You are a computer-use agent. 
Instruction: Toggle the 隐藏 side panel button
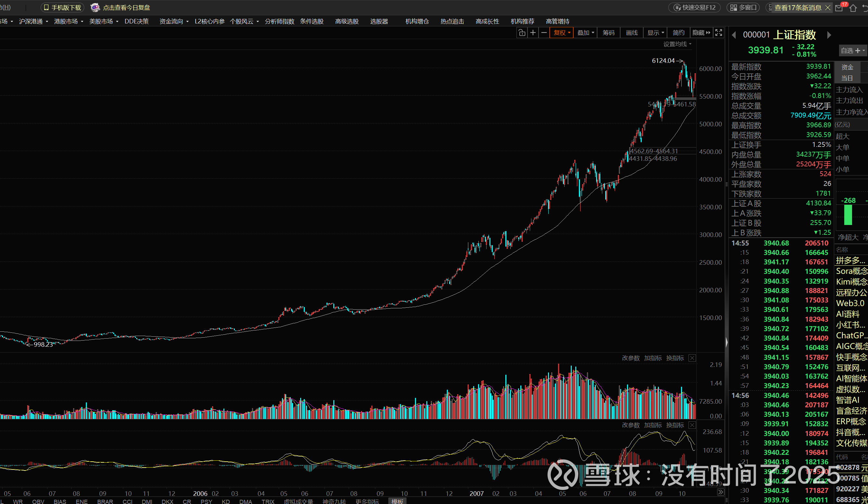pyautogui.click(x=701, y=33)
